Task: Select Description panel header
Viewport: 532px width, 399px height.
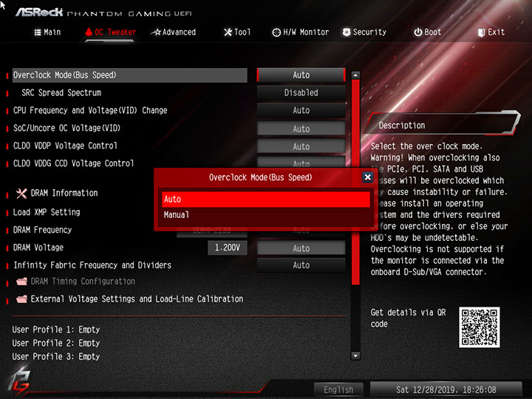Action: 441,124
